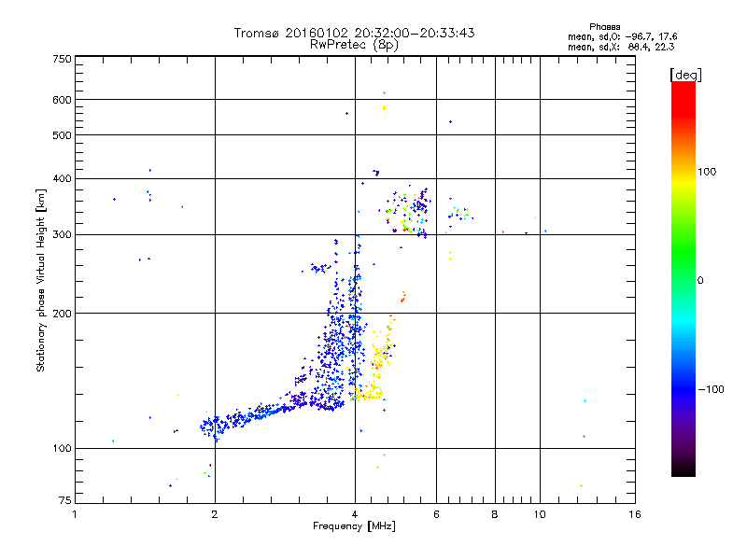Click the '300' y-axis tick label
Viewport: 747px width, 560px height.
tap(62, 234)
